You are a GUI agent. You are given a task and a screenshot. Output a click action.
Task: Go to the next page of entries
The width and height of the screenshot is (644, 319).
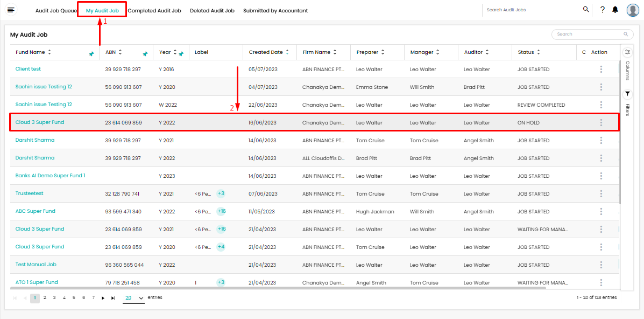[x=103, y=298]
